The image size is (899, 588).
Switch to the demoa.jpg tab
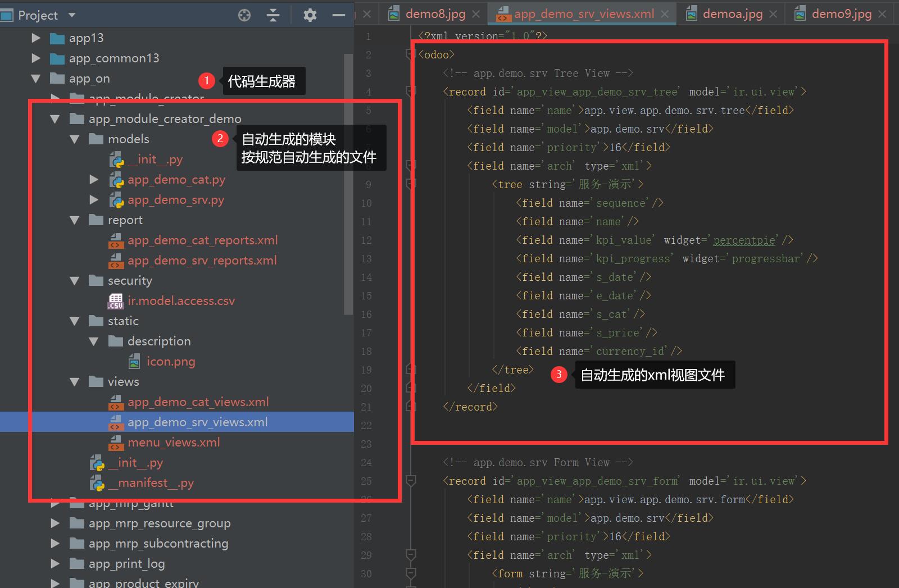coord(732,14)
